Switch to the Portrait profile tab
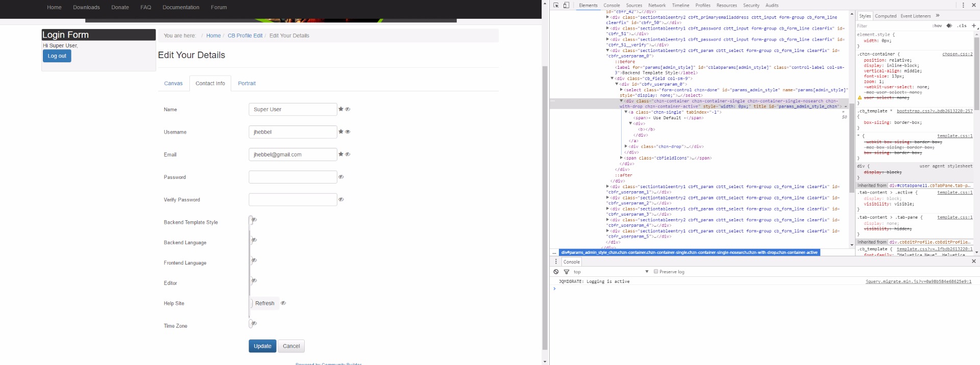Screen dimensions: 980x365 247,83
